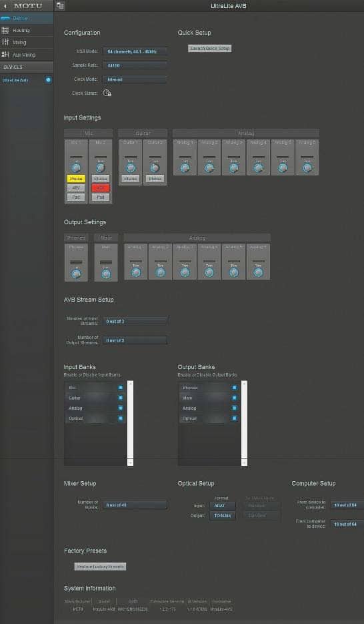Open the Optical Input format ADAT dropdown
Viewport: 364px width, 624px height.
223,506
